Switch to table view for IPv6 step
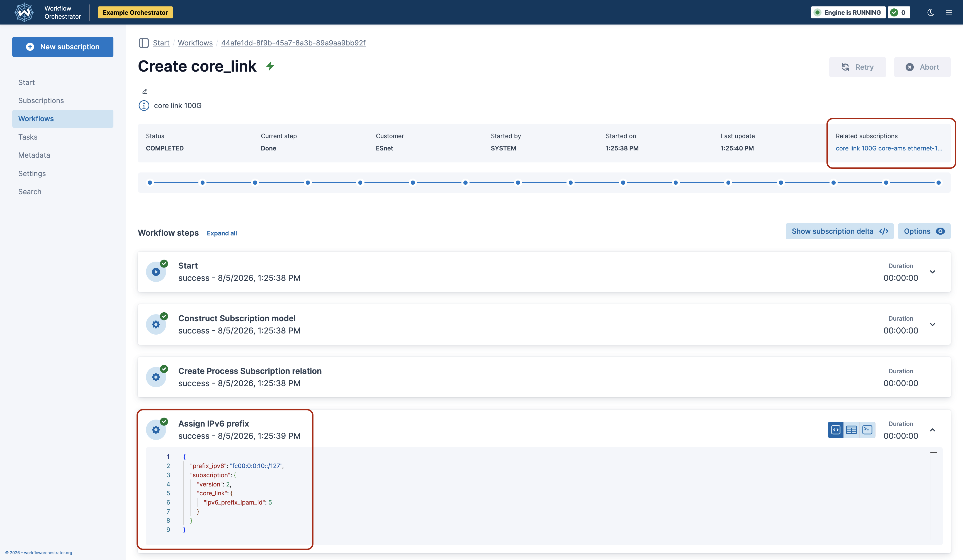This screenshot has width=963, height=560. [852, 430]
